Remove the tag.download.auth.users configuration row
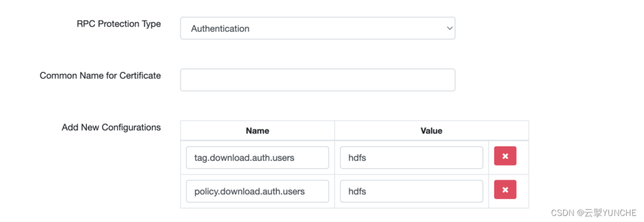644x222 pixels. (x=505, y=156)
